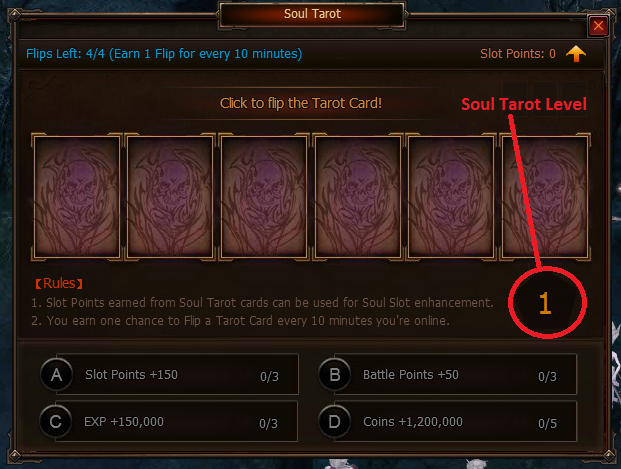
Task: Flip the sixth tarot card
Action: (545, 197)
